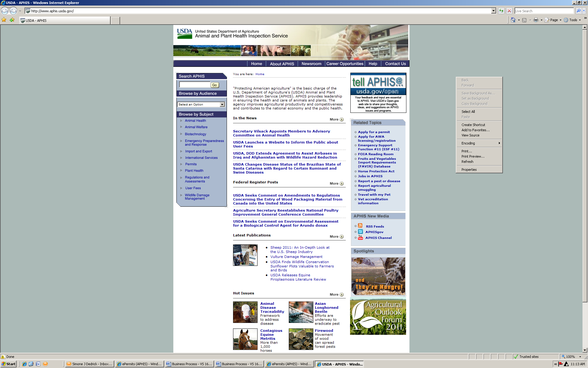Click the YouTube APHIS Channel icon

[360, 237]
